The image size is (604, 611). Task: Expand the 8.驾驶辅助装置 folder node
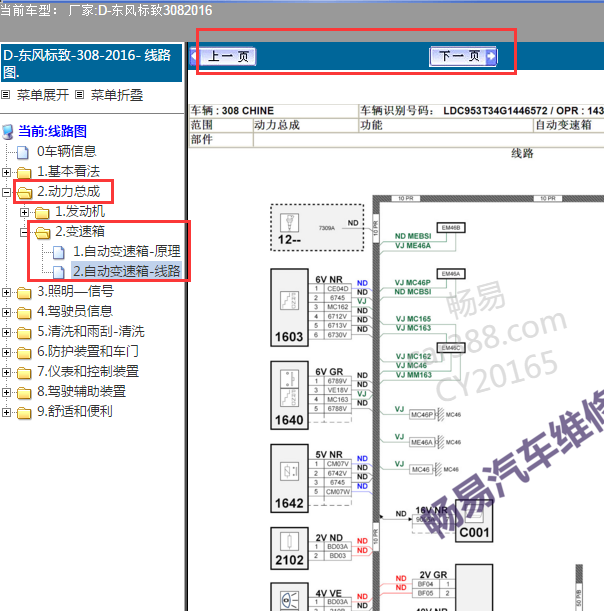point(6,392)
